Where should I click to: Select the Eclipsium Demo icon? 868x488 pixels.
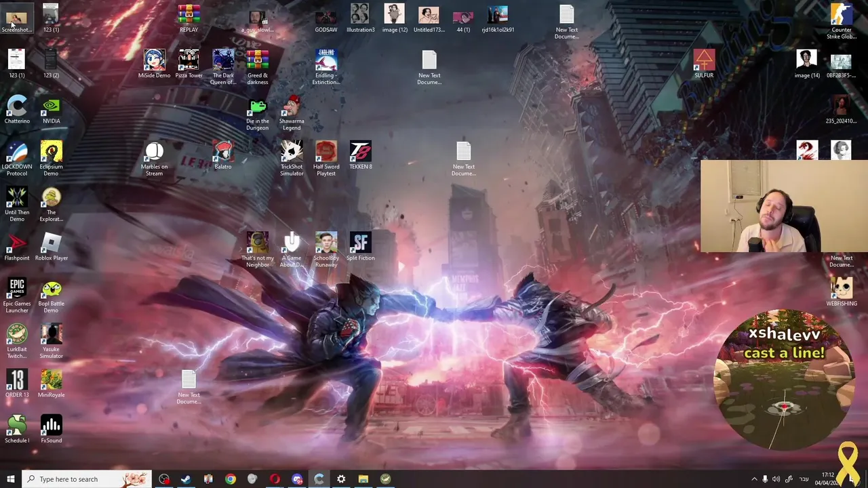(x=52, y=159)
